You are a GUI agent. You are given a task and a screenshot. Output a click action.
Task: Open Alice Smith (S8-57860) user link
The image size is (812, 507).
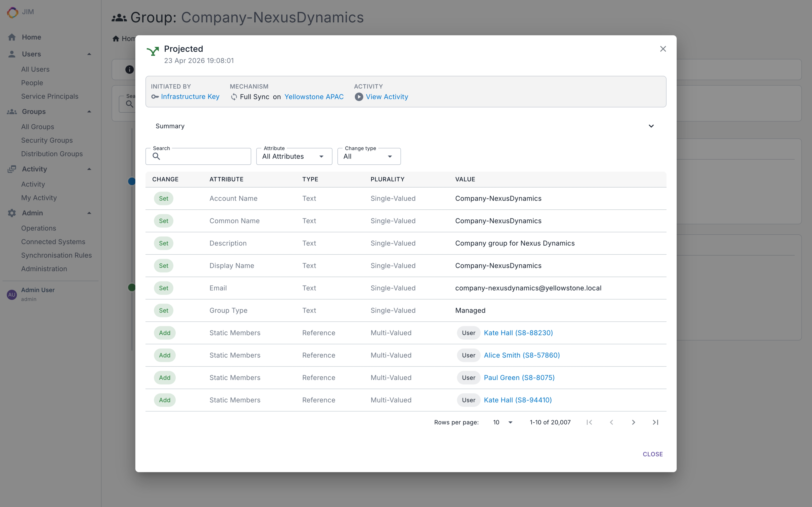coord(521,355)
